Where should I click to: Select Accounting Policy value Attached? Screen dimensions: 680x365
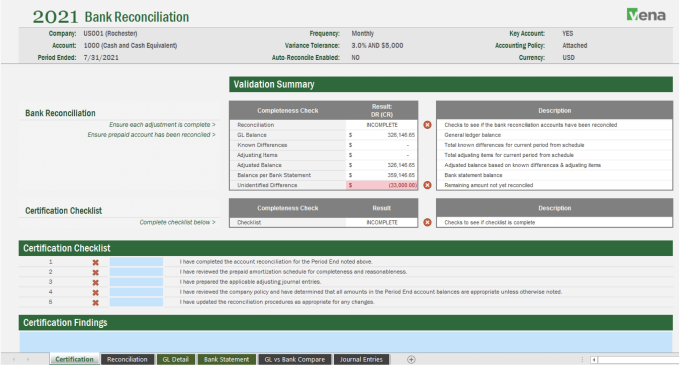[x=575, y=46]
